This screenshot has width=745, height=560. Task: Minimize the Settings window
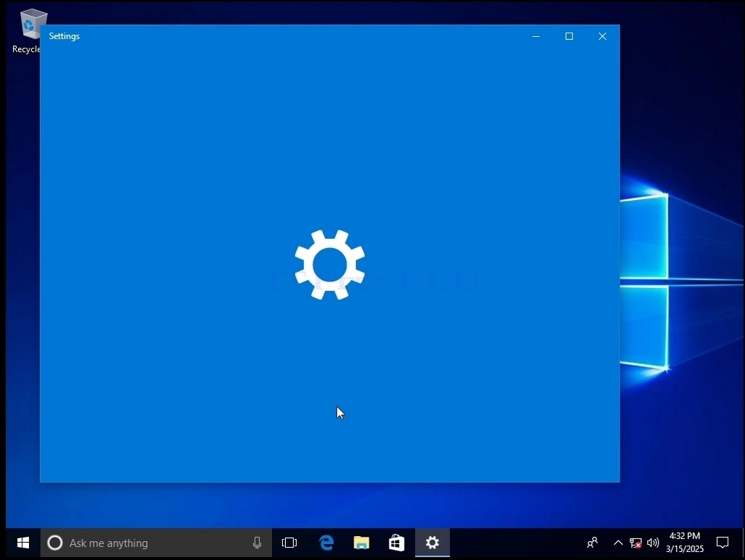(536, 36)
